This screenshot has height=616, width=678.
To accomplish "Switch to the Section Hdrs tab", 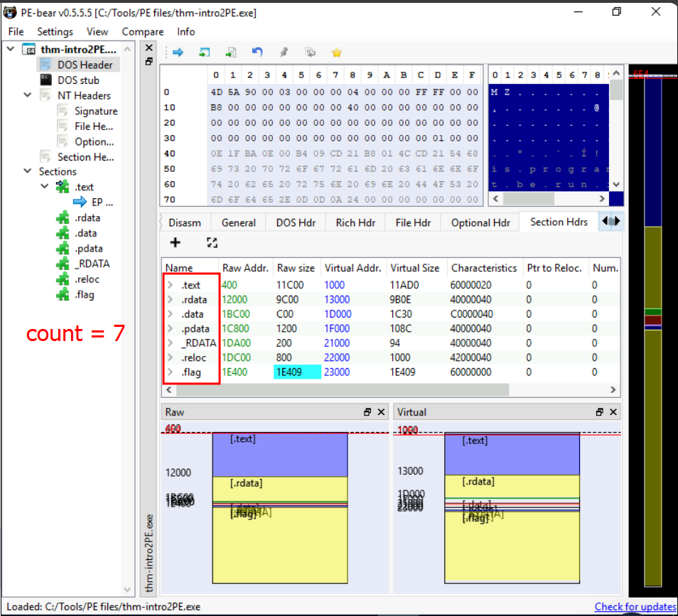I will point(559,222).
